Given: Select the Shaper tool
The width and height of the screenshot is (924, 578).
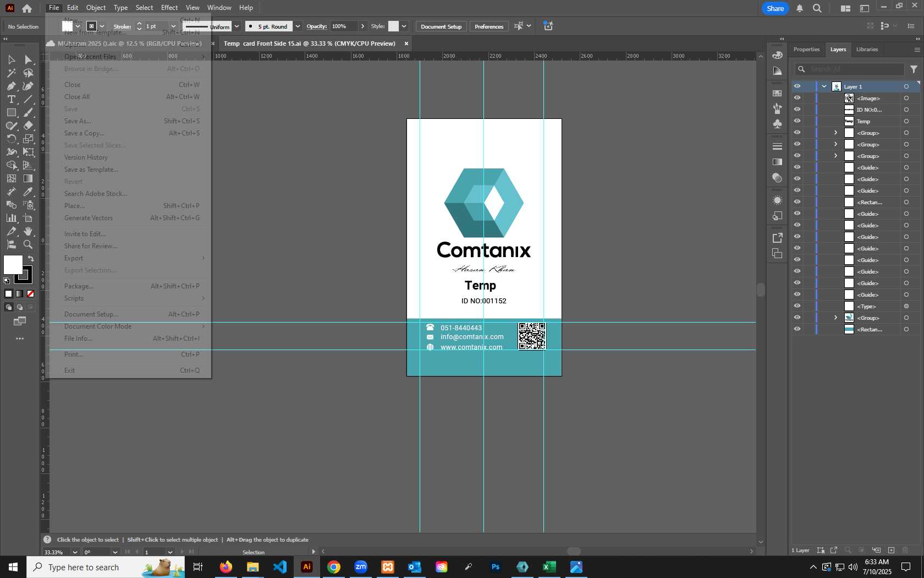Looking at the screenshot, I should tap(11, 126).
